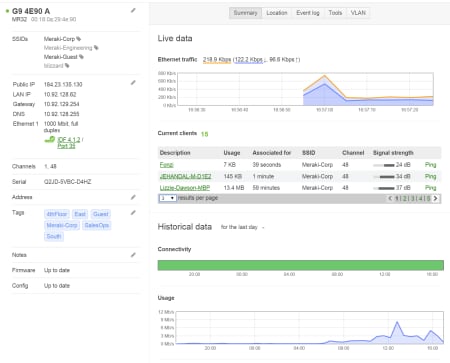Go to clients page 2

tap(405, 198)
